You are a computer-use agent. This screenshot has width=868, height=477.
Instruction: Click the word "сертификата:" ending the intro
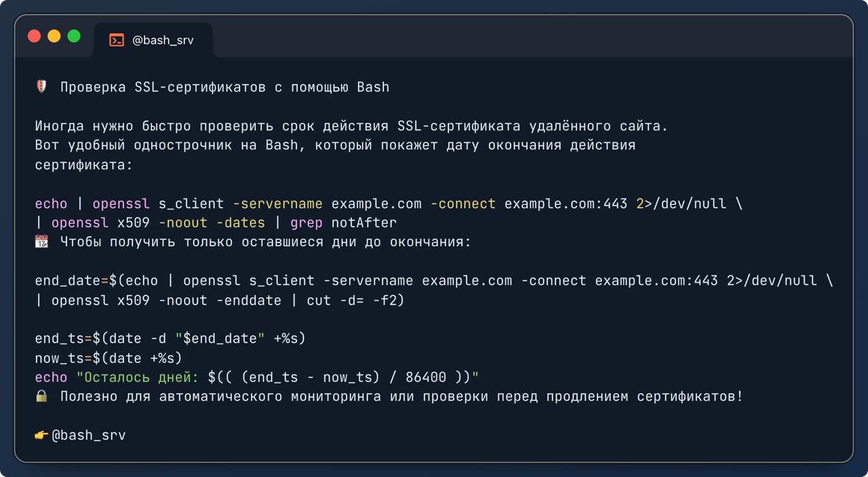tap(84, 164)
